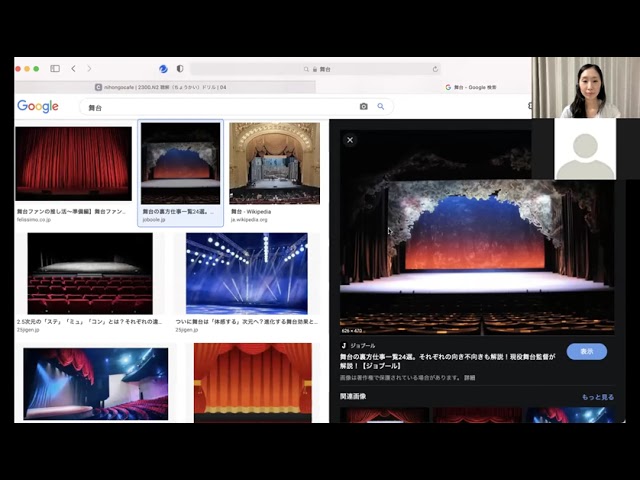This screenshot has height=480, width=640.
Task: Click the large stage preview image
Action: pyautogui.click(x=477, y=233)
